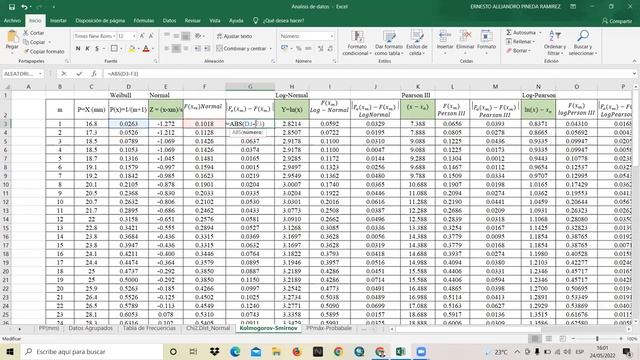Expand Combinar y centrar dropdown arrow
Image resolution: width=640 pixels, height=360 pixels.
[271, 48]
